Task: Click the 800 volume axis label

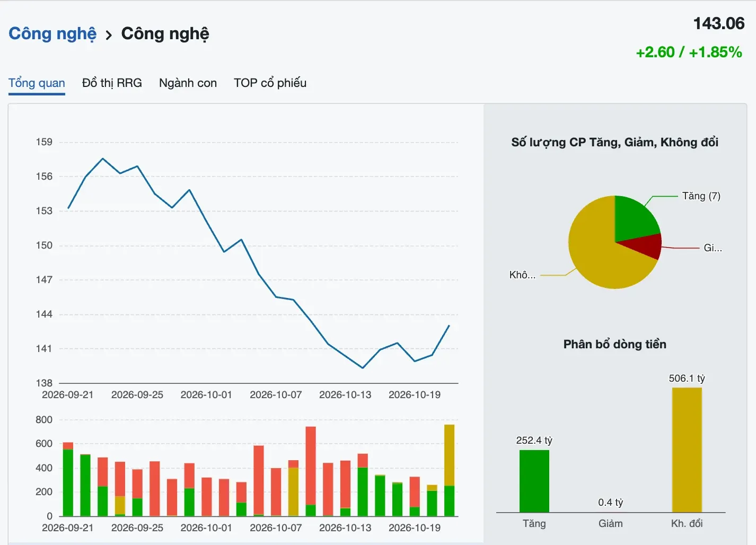Action: [44, 419]
